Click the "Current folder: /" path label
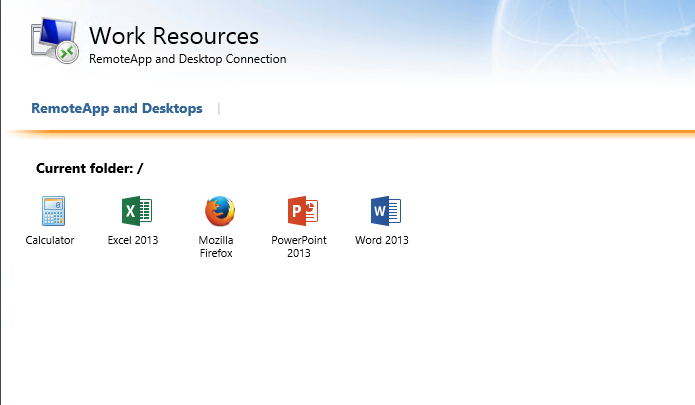This screenshot has width=695, height=405. pyautogui.click(x=90, y=168)
